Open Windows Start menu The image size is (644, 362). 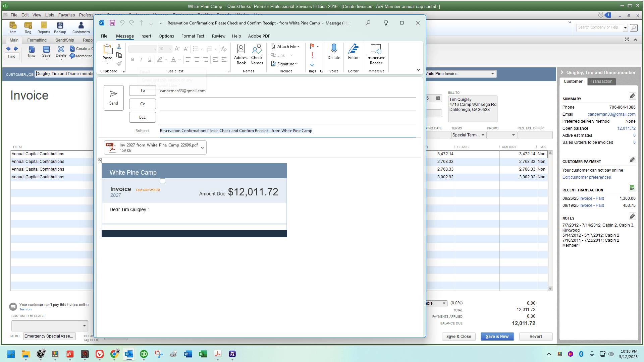[x=11, y=354]
